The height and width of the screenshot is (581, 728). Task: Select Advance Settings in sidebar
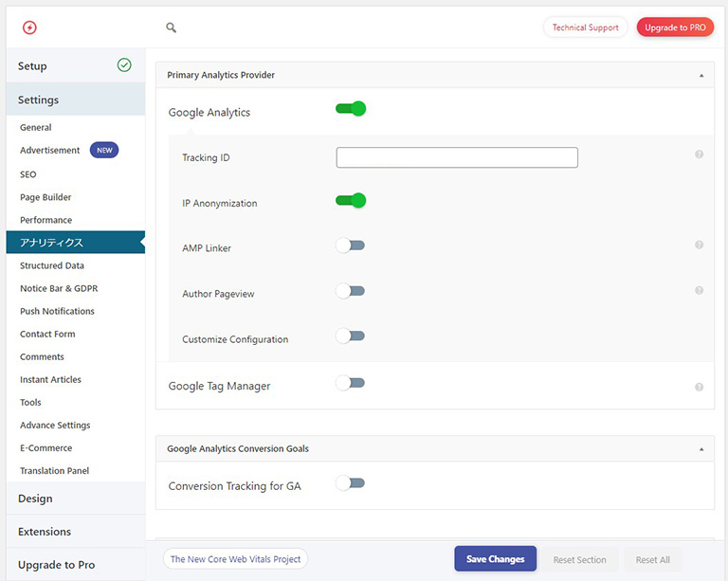tap(55, 425)
